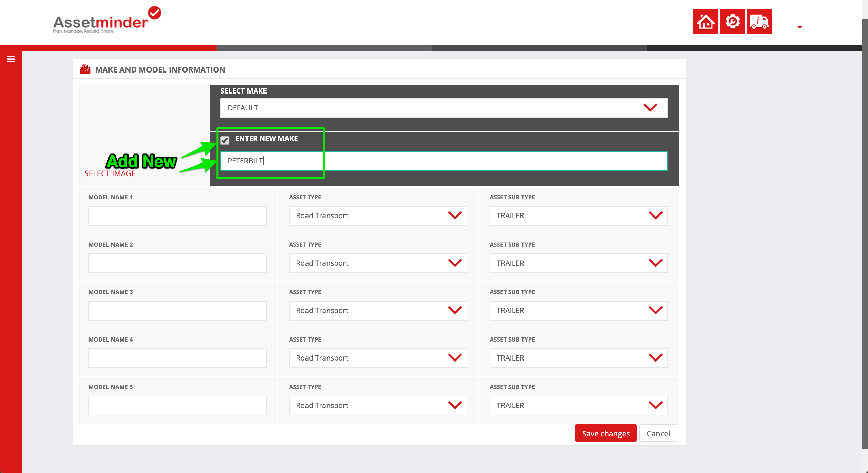Open Asset Type dropdown for Model Name 3
868x473 pixels.
pyautogui.click(x=378, y=311)
